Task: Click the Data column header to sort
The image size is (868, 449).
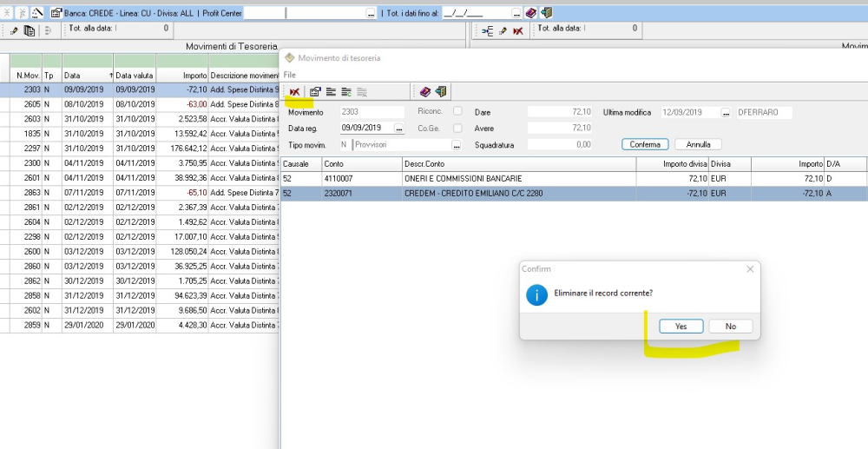Action: pos(87,76)
